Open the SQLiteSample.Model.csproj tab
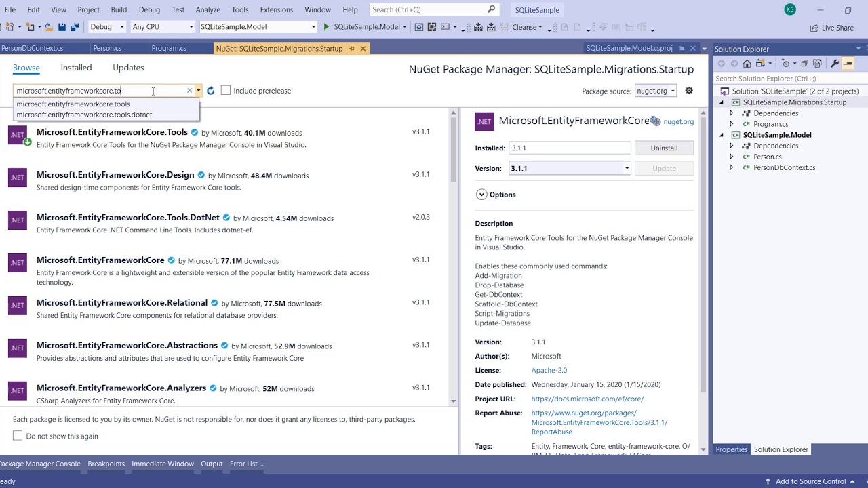868x488 pixels. (x=629, y=49)
